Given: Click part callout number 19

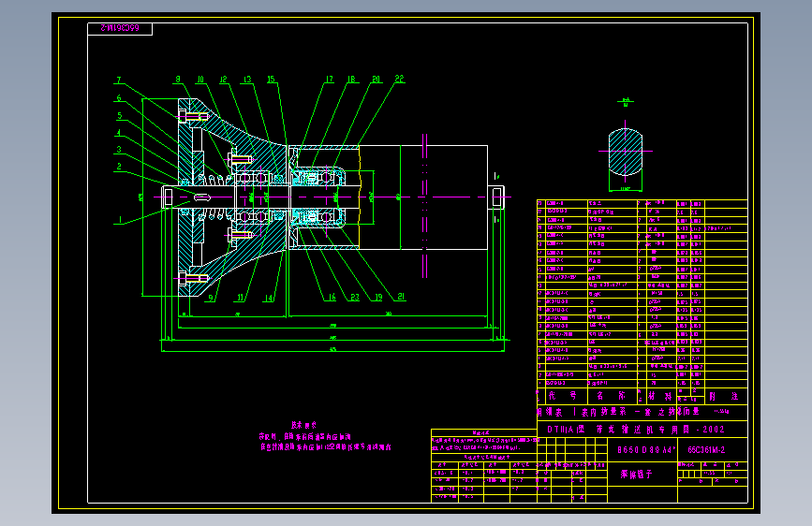Looking at the screenshot, I should (x=378, y=298).
